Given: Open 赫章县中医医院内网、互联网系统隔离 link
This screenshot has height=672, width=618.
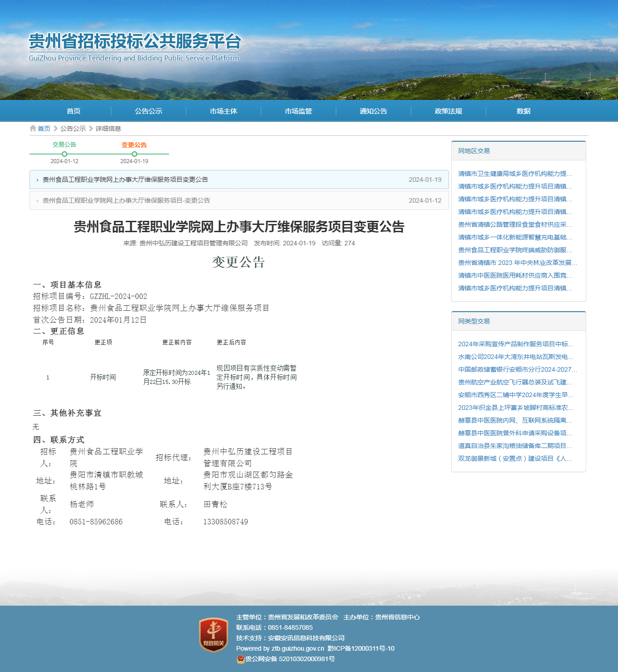Looking at the screenshot, I should click(x=515, y=420).
